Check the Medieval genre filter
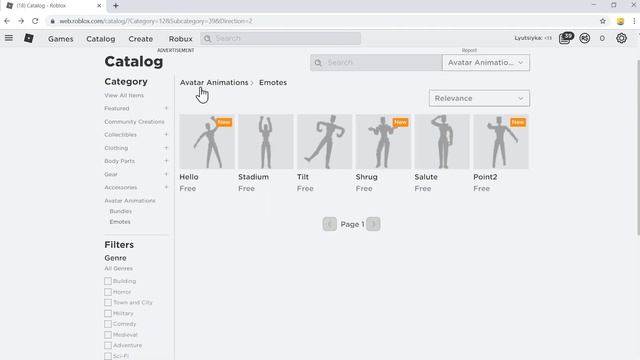Image resolution: width=640 pixels, height=360 pixels. [x=108, y=335]
